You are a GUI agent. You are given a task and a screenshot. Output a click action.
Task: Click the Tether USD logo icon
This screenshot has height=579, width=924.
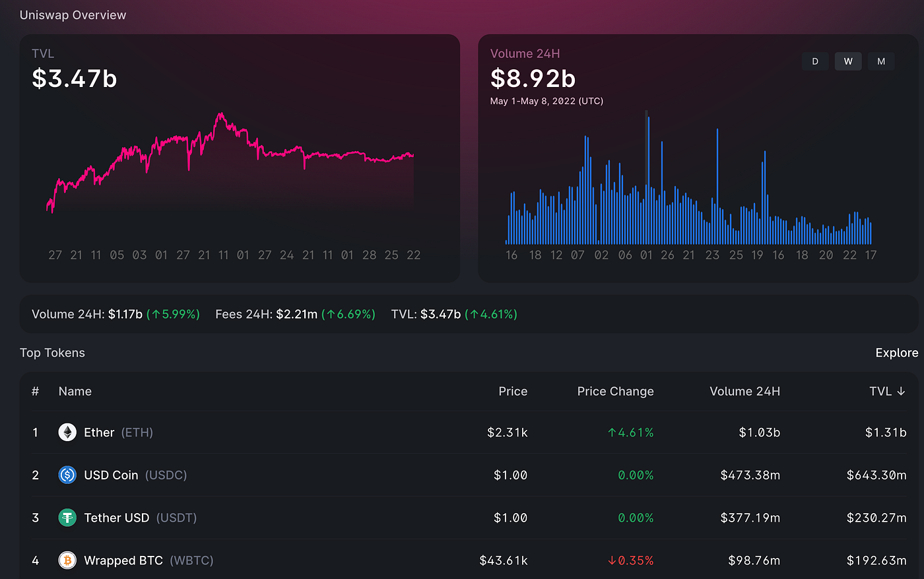tap(67, 518)
